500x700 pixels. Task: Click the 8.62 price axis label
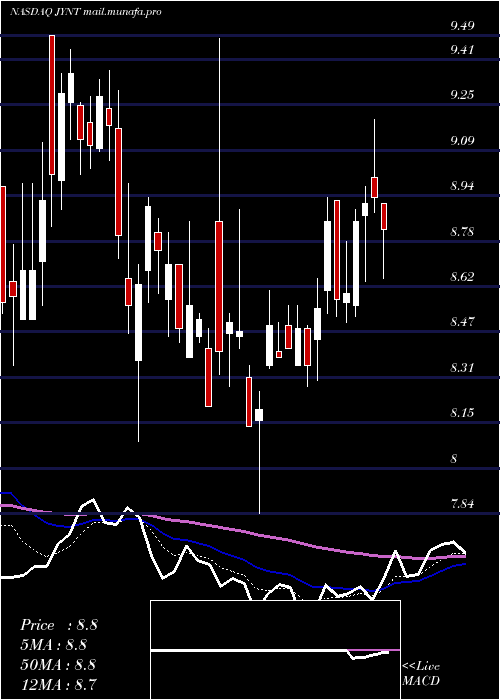[x=462, y=277]
